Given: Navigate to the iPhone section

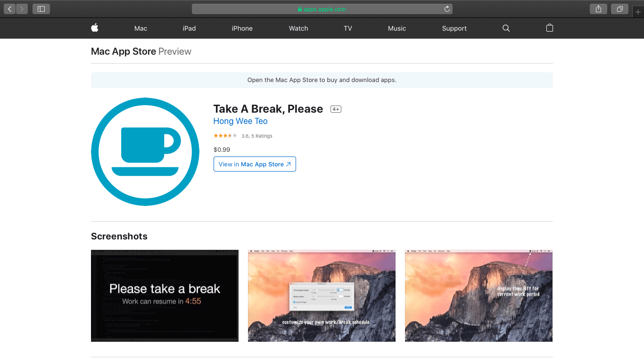Looking at the screenshot, I should [x=242, y=28].
